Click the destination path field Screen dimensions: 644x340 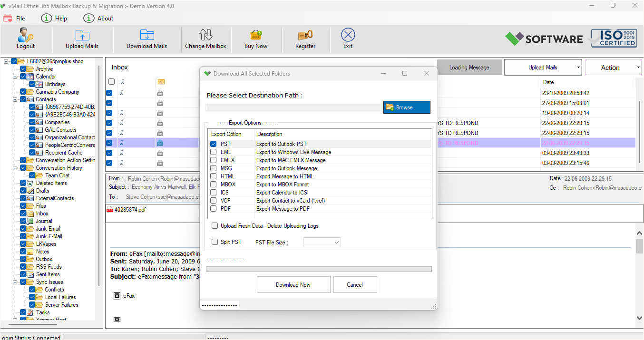(x=294, y=107)
